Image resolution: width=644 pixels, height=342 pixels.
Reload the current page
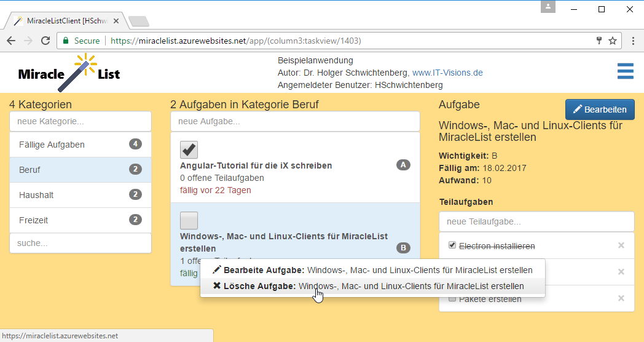coord(45,41)
